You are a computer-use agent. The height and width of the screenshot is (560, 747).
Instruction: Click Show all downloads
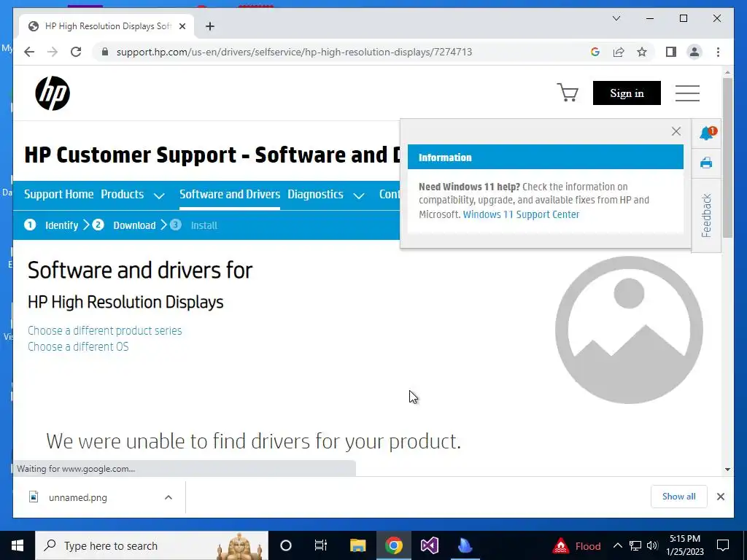(x=678, y=497)
